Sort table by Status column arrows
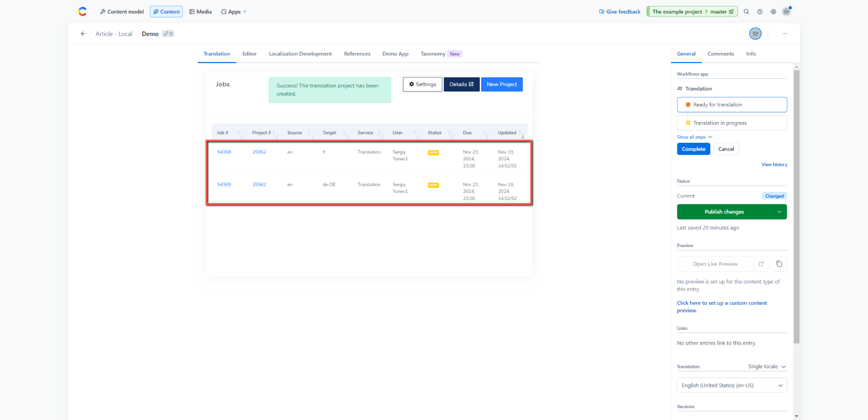Viewport: 868px width, 420px height. (x=451, y=134)
